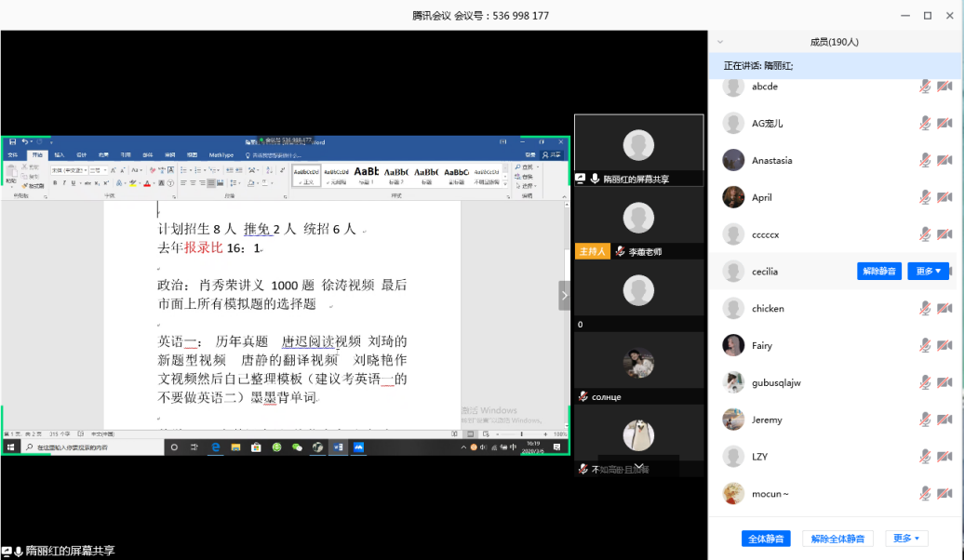
Task: Collapse the 成员 panel with top chevron
Action: [720, 42]
